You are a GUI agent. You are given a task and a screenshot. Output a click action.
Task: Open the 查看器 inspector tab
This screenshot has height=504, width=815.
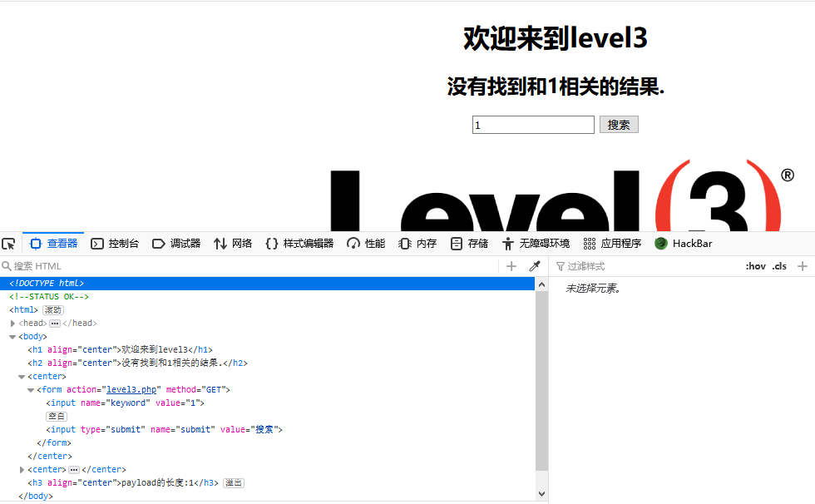pyautogui.click(x=53, y=244)
